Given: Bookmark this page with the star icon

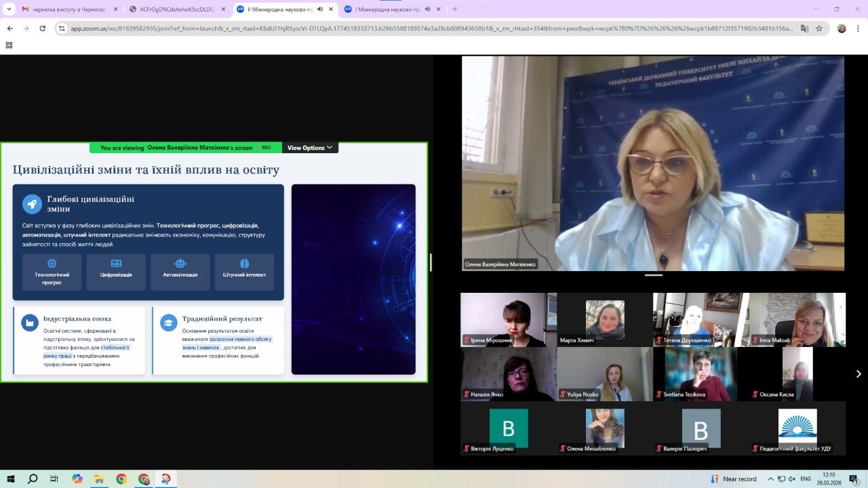Looking at the screenshot, I should pos(819,28).
